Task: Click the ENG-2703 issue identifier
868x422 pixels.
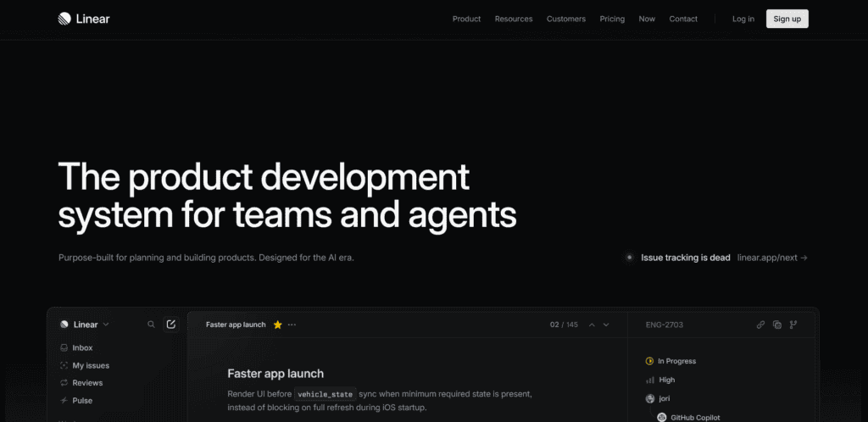Action: pos(665,325)
